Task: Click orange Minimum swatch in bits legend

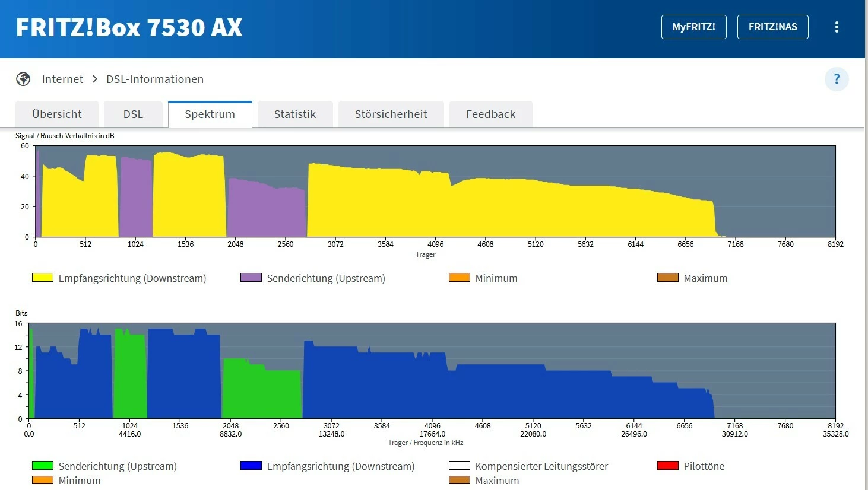Action: click(43, 480)
